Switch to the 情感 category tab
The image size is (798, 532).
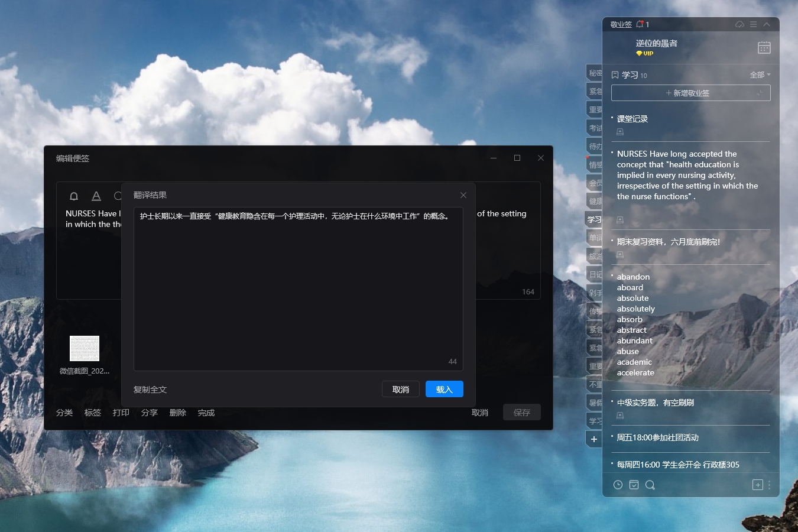tap(595, 164)
